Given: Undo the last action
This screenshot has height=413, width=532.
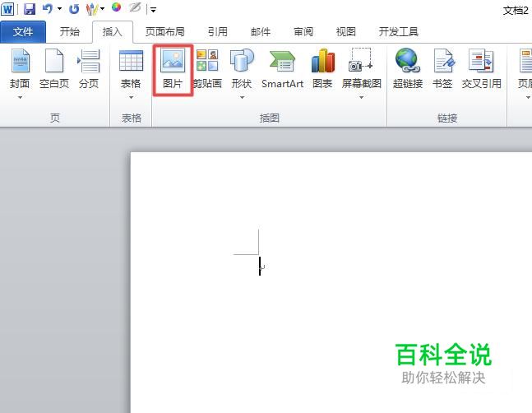Looking at the screenshot, I should [x=48, y=9].
